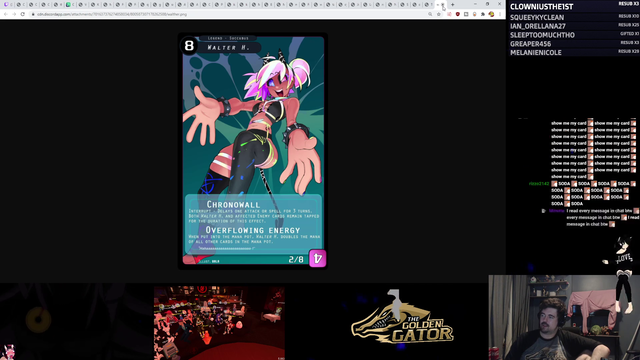Reload the page with the refresh icon
Viewport: 640px width, 360px height.
[x=23, y=14]
